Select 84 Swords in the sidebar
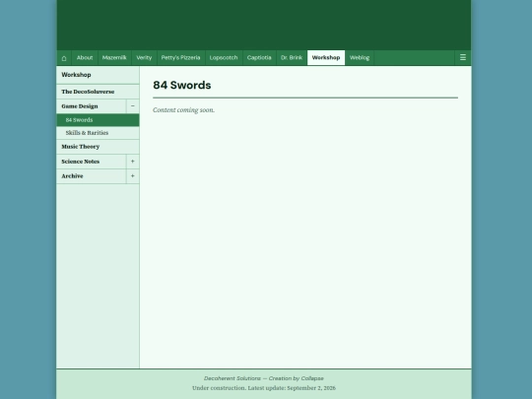The image size is (532, 399). pos(98,120)
